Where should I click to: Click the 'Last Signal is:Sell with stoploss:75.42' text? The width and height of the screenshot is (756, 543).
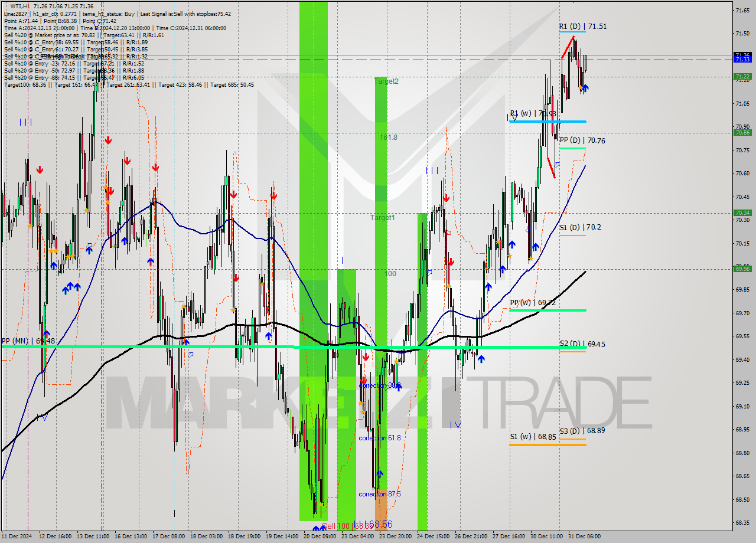[x=185, y=14]
